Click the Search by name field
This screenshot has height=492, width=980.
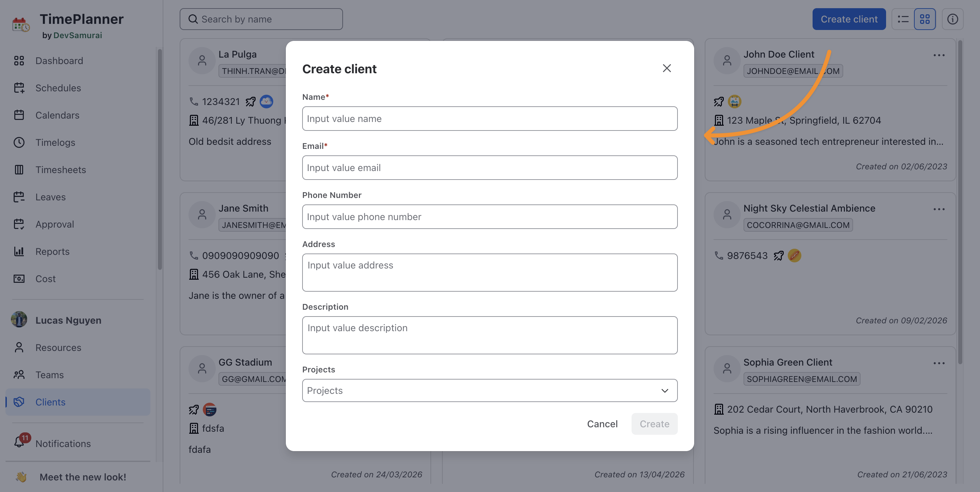[261, 19]
